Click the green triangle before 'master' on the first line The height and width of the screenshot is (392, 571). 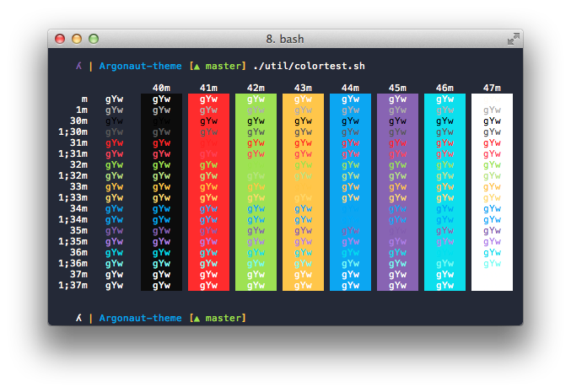[x=197, y=67]
